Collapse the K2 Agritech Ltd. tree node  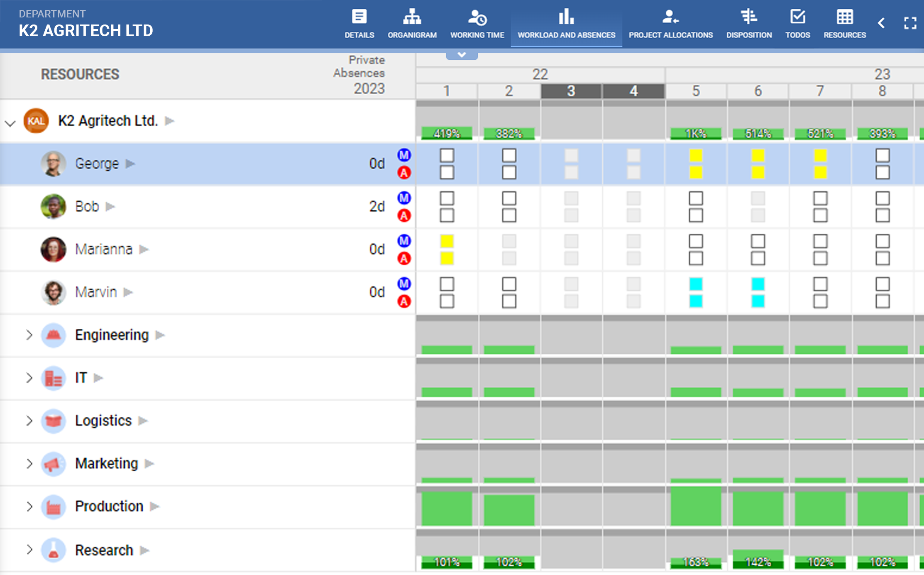click(10, 123)
